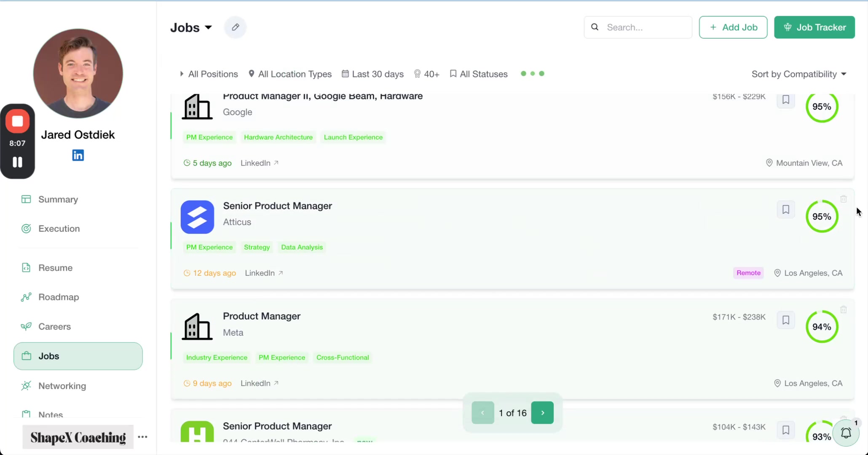The width and height of the screenshot is (868, 455).
Task: Switch to the Notes section
Action: pos(50,415)
